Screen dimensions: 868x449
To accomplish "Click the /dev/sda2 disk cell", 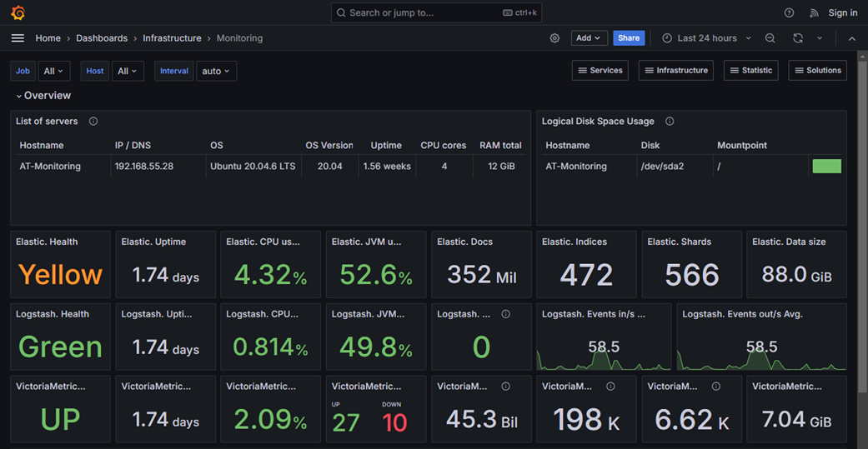I will point(663,166).
